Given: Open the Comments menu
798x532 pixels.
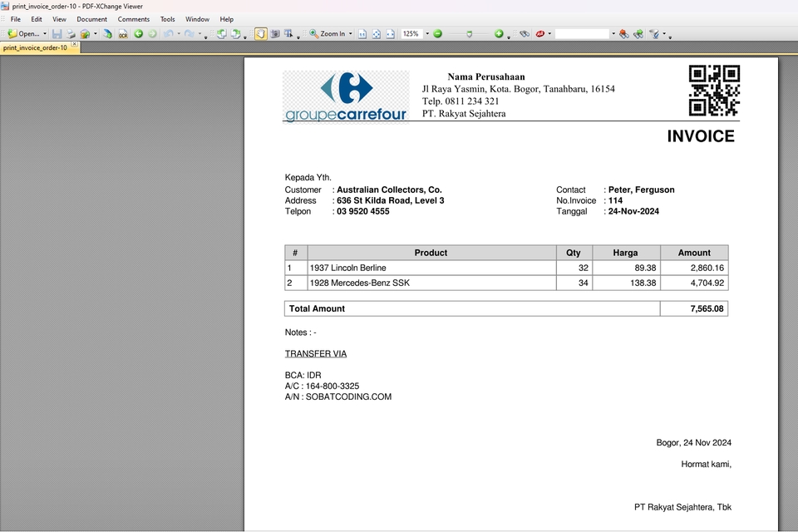Looking at the screenshot, I should pyautogui.click(x=134, y=19).
